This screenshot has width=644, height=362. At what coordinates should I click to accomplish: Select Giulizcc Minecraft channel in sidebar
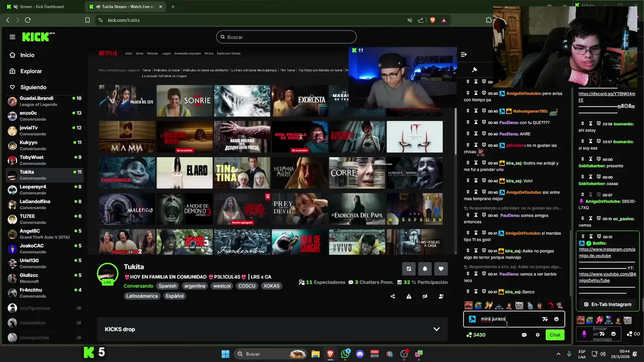pyautogui.click(x=44, y=278)
